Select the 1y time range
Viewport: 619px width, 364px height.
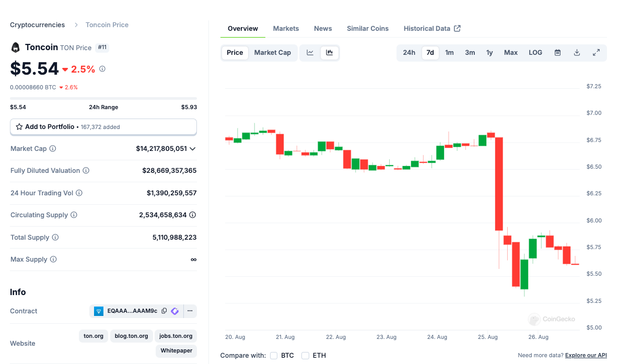point(489,53)
